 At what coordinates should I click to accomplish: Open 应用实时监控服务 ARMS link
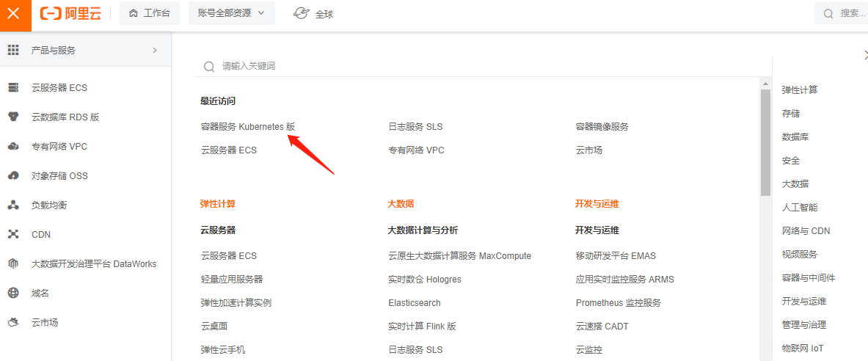pyautogui.click(x=625, y=279)
